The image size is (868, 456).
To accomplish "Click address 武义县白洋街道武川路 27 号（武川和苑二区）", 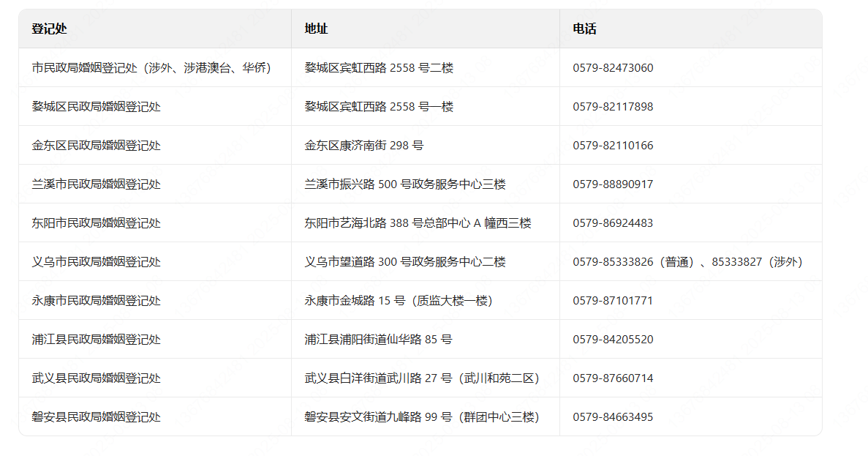I will point(421,378).
